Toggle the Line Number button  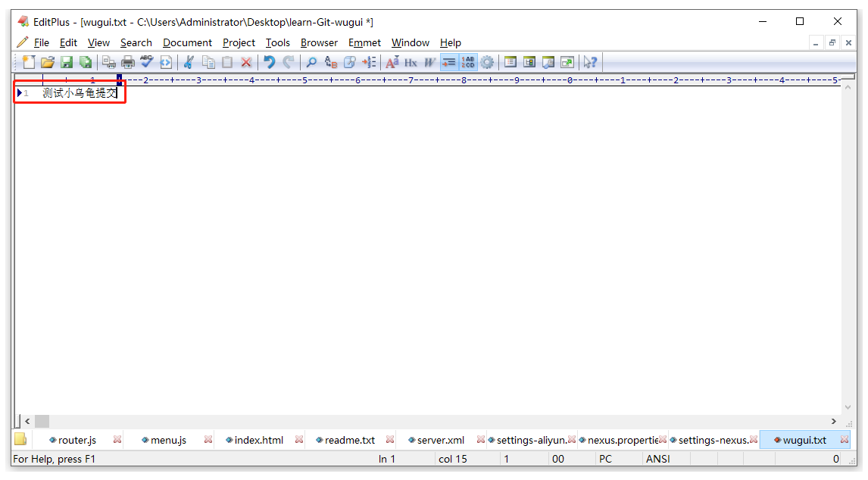pos(468,62)
